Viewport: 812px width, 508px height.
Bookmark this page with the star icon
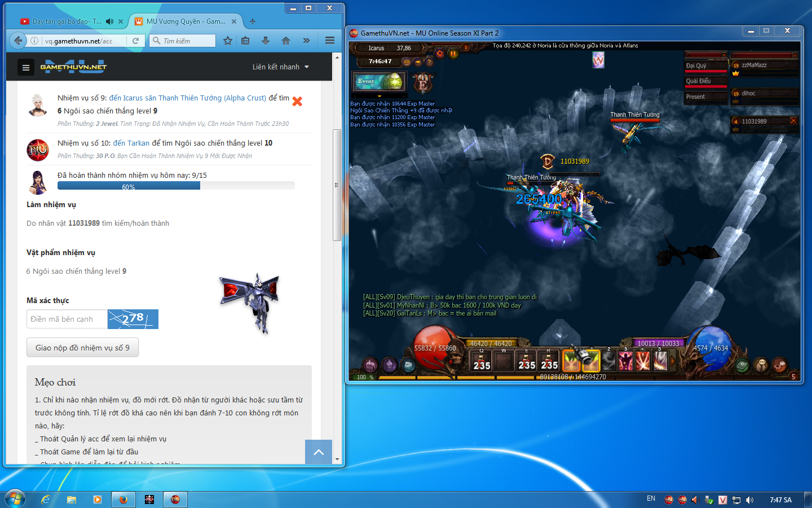tap(227, 41)
